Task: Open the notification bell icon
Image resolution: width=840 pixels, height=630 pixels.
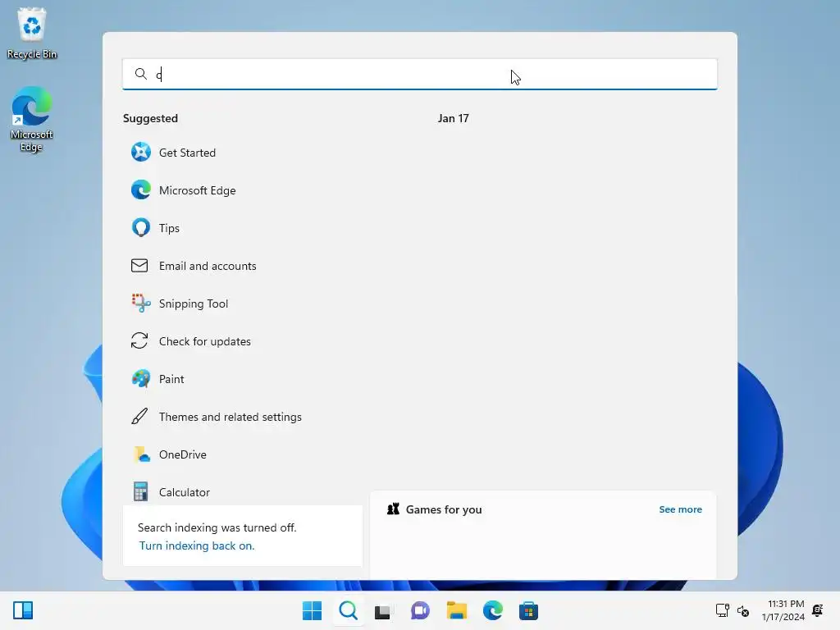Action: point(818,610)
